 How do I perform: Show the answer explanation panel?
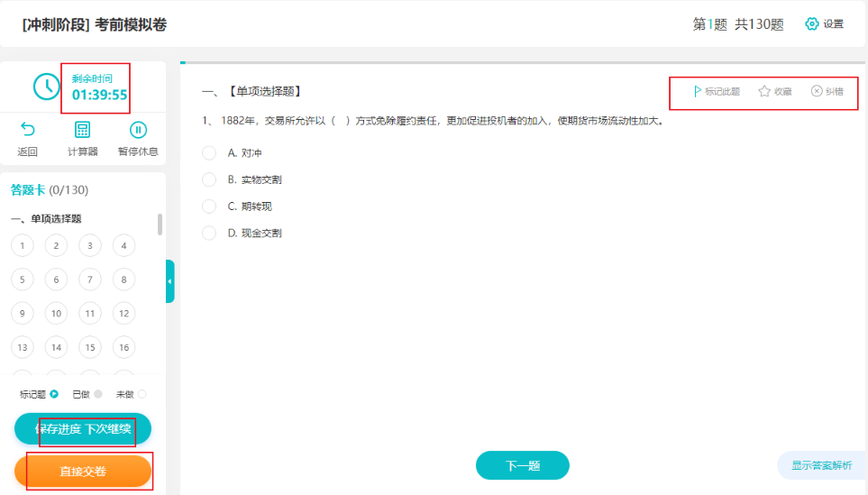821,465
